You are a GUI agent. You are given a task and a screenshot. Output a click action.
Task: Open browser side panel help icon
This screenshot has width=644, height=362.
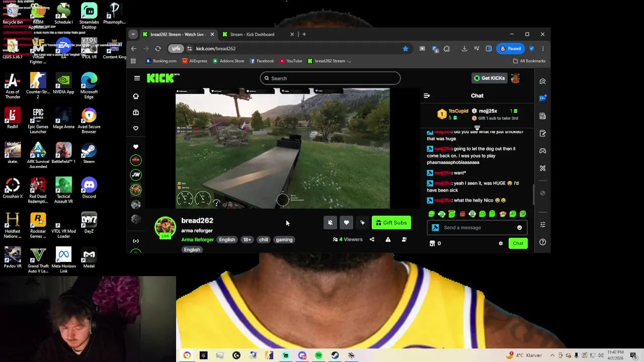coord(542,242)
